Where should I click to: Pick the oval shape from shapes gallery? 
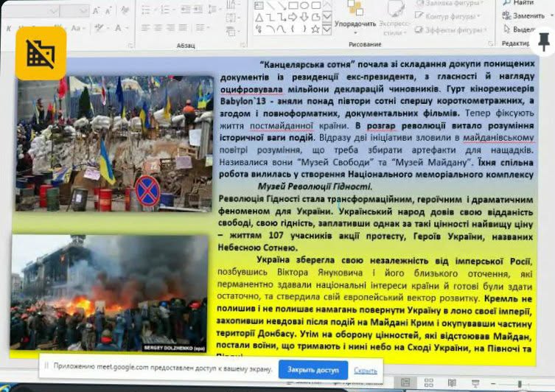click(x=304, y=5)
